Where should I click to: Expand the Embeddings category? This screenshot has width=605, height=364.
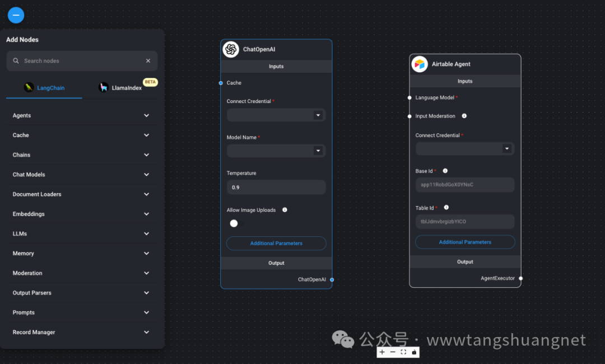[x=82, y=213]
